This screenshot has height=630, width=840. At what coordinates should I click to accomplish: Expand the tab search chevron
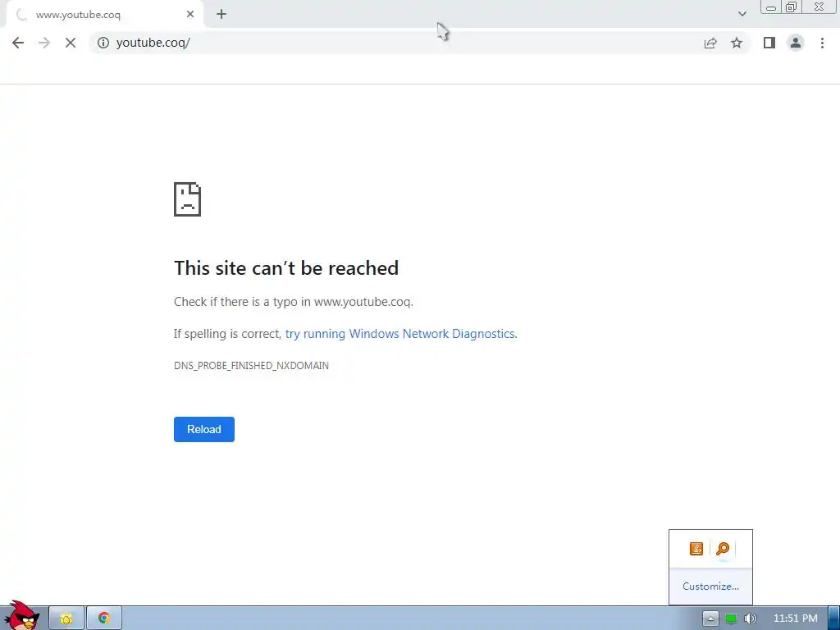pyautogui.click(x=742, y=14)
